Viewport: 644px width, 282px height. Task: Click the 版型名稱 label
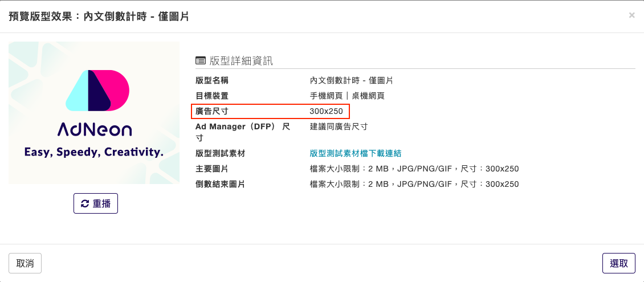(x=212, y=80)
